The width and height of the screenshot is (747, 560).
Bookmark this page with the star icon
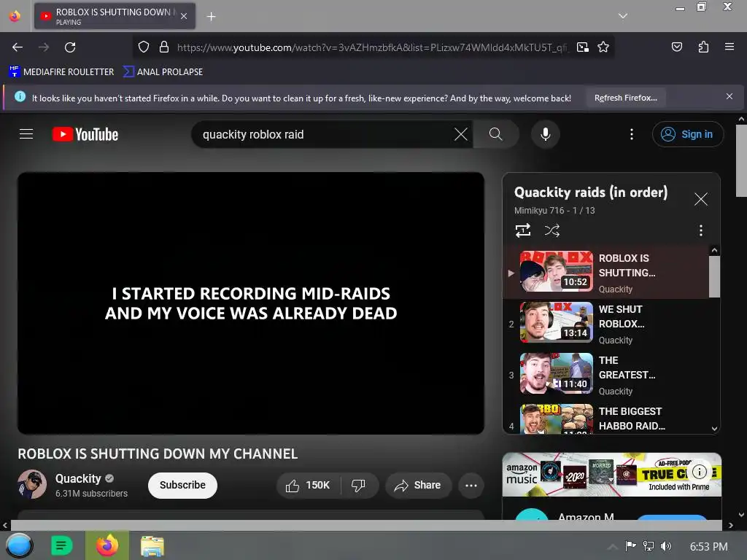(x=603, y=47)
